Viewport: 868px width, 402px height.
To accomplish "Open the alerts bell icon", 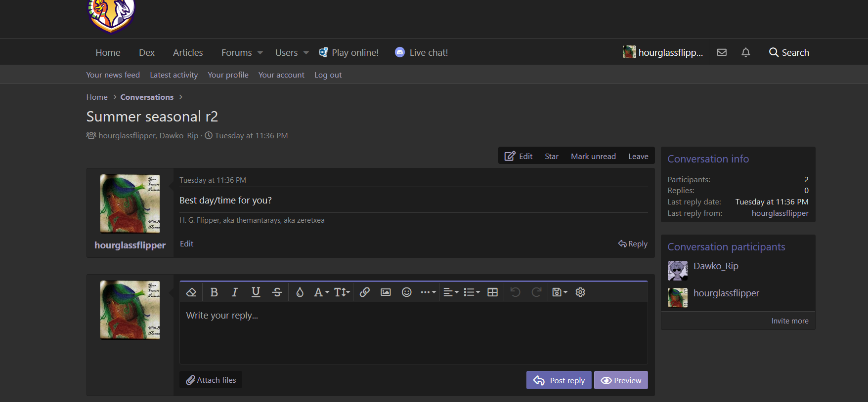I will click(745, 52).
